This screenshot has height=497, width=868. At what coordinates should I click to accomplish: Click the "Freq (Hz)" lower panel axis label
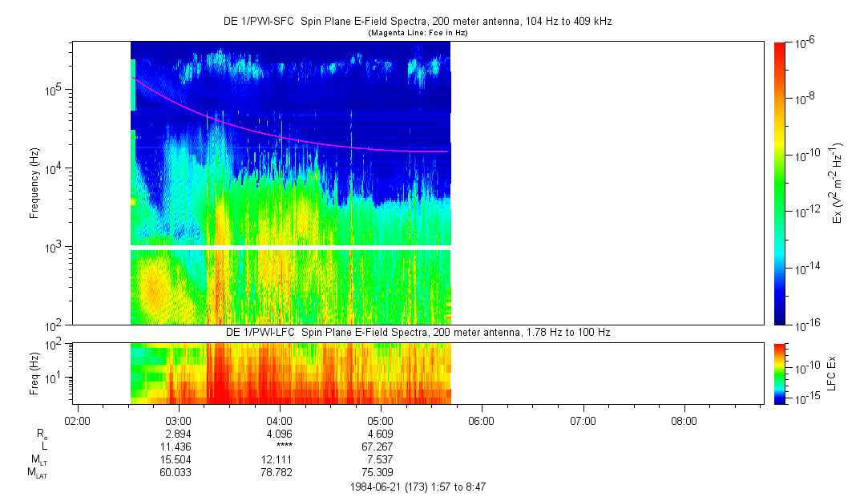click(34, 373)
